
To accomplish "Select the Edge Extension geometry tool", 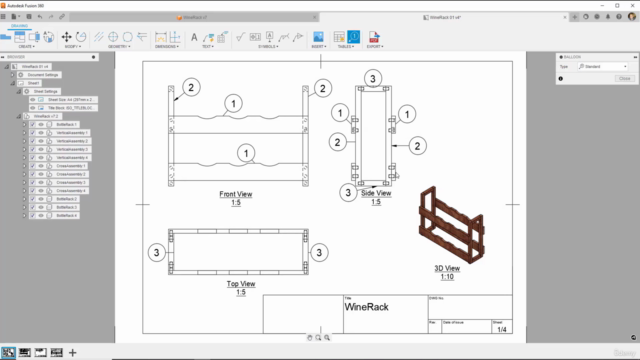I will tap(142, 37).
